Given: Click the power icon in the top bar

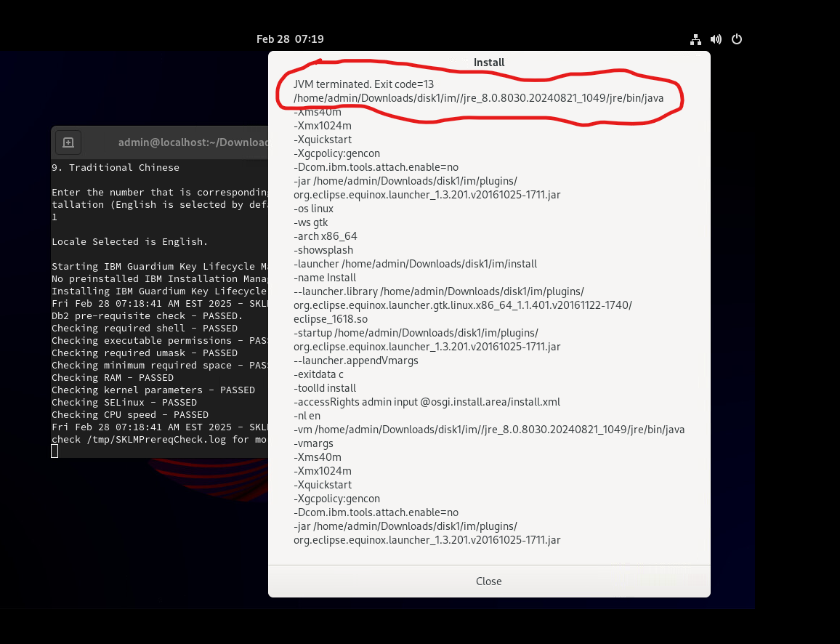Looking at the screenshot, I should click(x=737, y=39).
